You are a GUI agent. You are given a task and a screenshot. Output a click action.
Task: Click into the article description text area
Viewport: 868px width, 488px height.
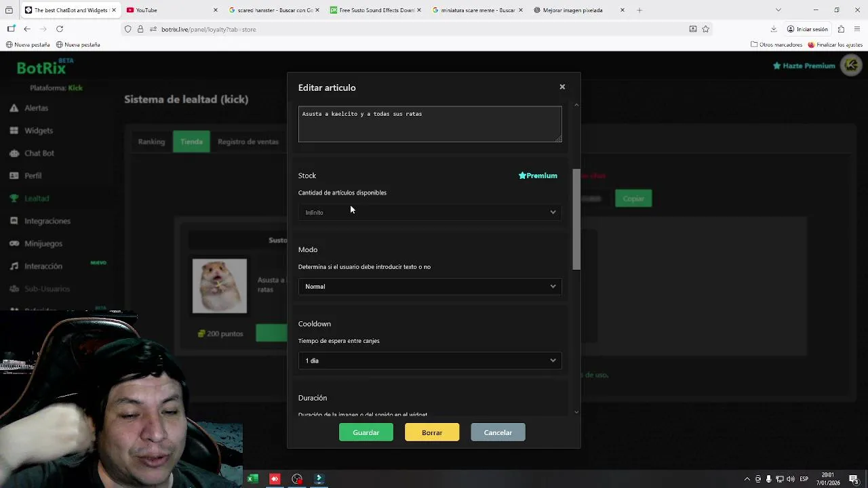pyautogui.click(x=430, y=124)
